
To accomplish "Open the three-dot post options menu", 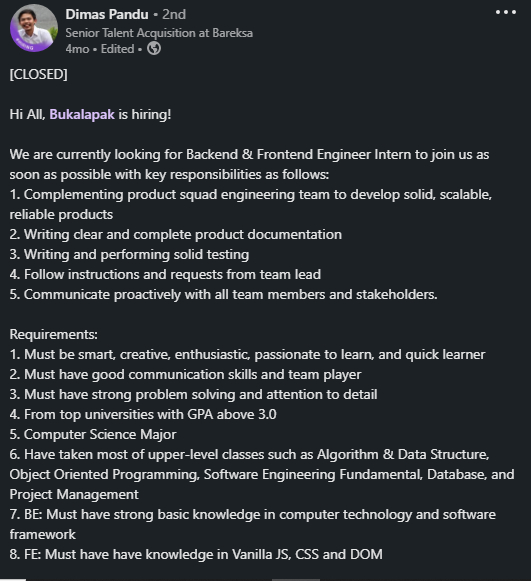I will (506, 12).
